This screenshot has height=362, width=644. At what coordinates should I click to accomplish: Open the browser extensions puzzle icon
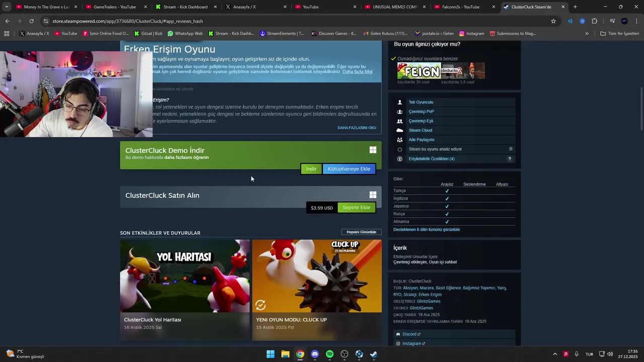click(x=594, y=21)
